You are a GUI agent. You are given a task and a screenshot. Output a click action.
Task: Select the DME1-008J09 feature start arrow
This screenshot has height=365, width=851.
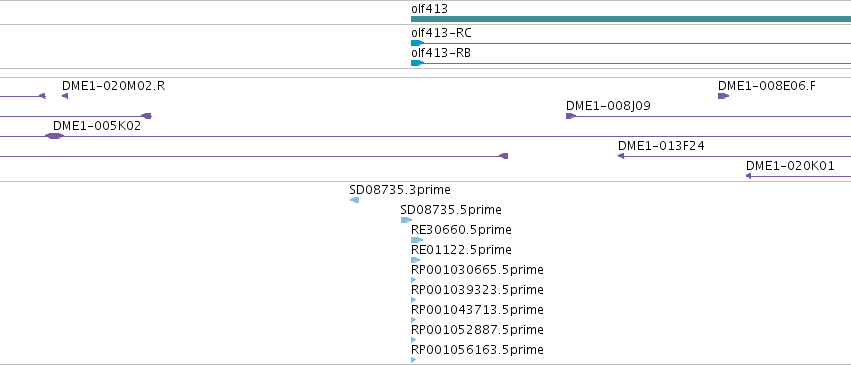coord(571,116)
